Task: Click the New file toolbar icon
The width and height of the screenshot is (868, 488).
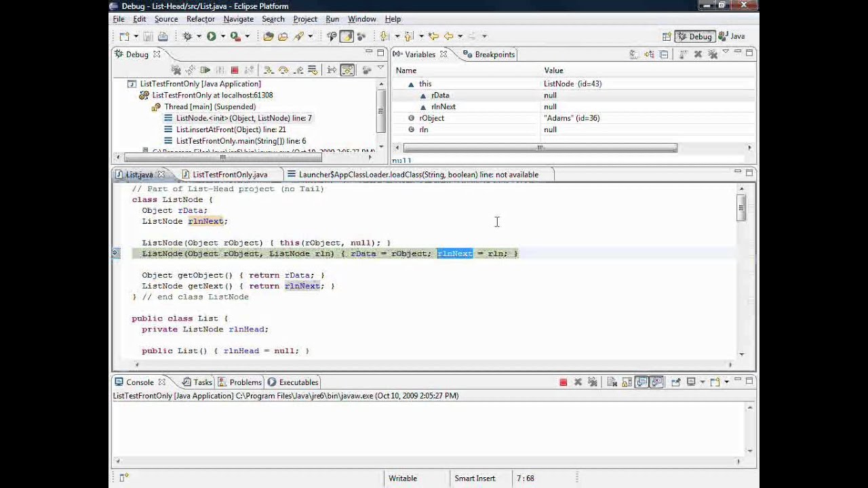Action: (124, 36)
